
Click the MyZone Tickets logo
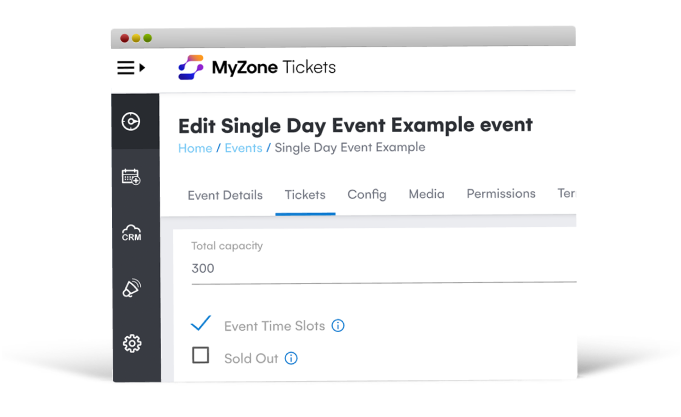[x=257, y=67]
